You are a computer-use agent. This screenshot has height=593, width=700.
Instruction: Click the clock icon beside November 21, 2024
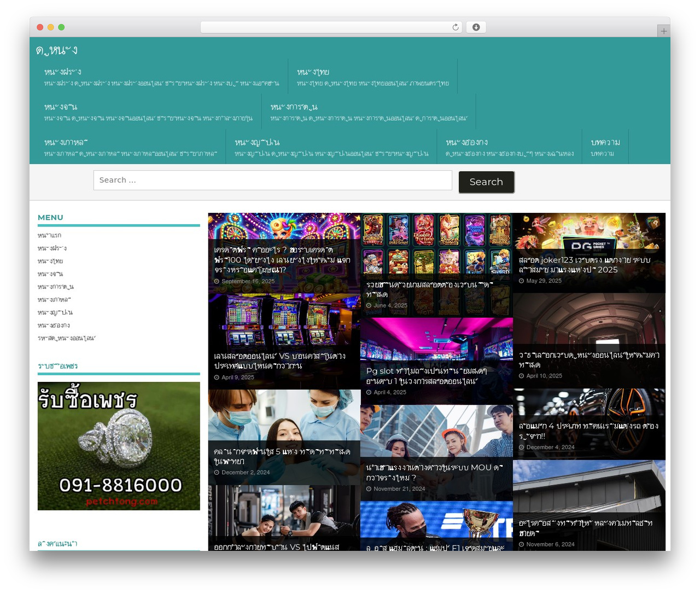(369, 489)
